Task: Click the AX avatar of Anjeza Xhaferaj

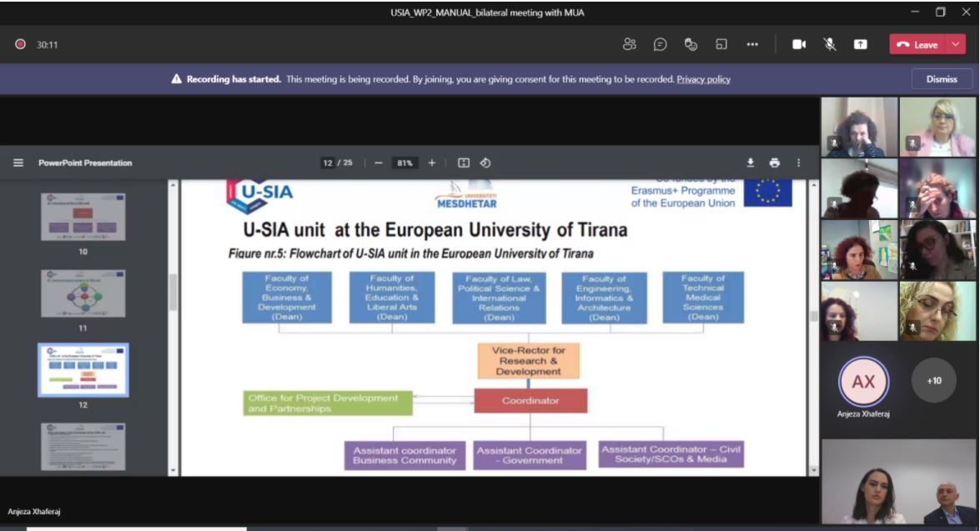Action: pos(863,381)
